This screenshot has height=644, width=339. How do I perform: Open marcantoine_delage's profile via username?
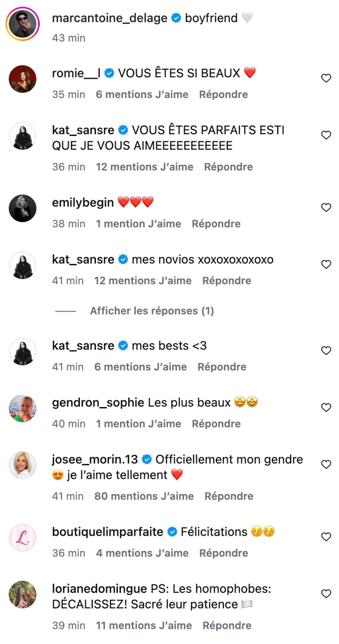pyautogui.click(x=110, y=18)
